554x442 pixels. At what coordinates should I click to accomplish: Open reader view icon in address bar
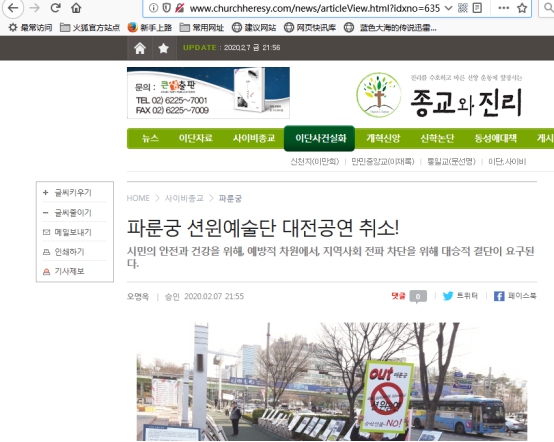click(477, 8)
